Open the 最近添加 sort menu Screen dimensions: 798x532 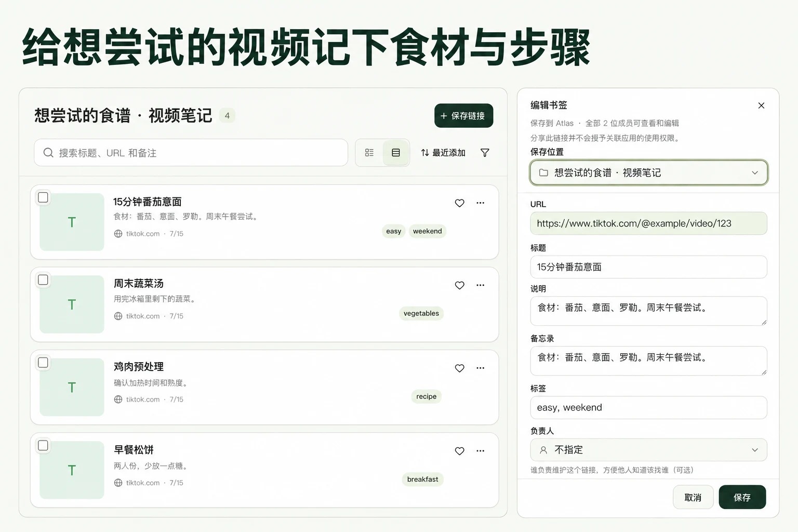point(443,153)
